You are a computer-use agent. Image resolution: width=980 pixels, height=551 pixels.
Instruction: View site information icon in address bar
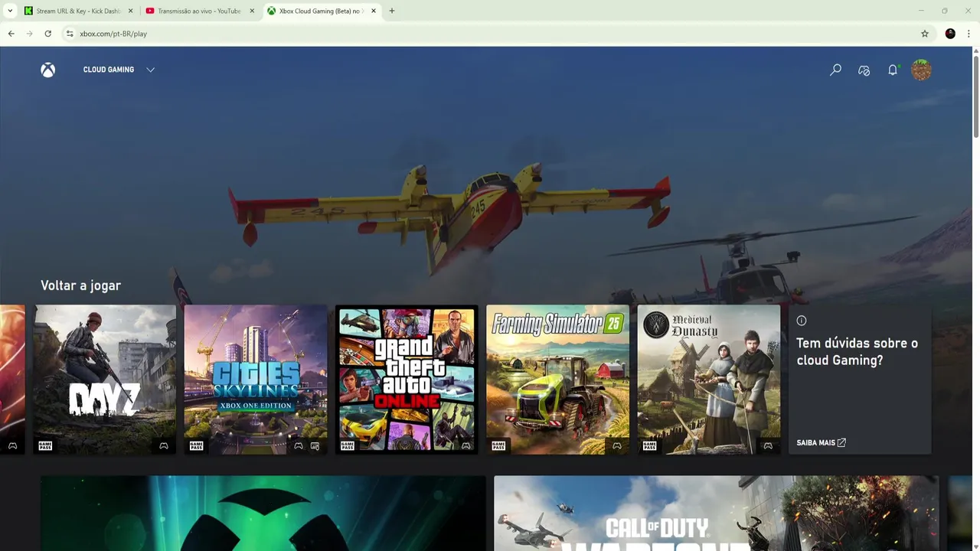(69, 34)
